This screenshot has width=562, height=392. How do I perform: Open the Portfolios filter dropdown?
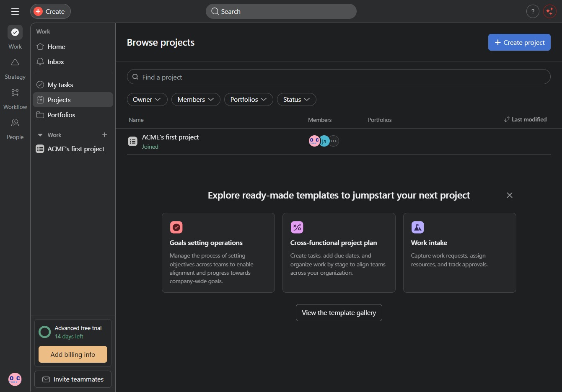click(249, 99)
